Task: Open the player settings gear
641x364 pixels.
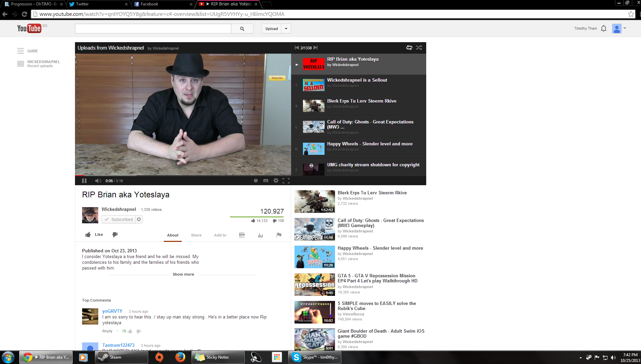Action: 276,181
